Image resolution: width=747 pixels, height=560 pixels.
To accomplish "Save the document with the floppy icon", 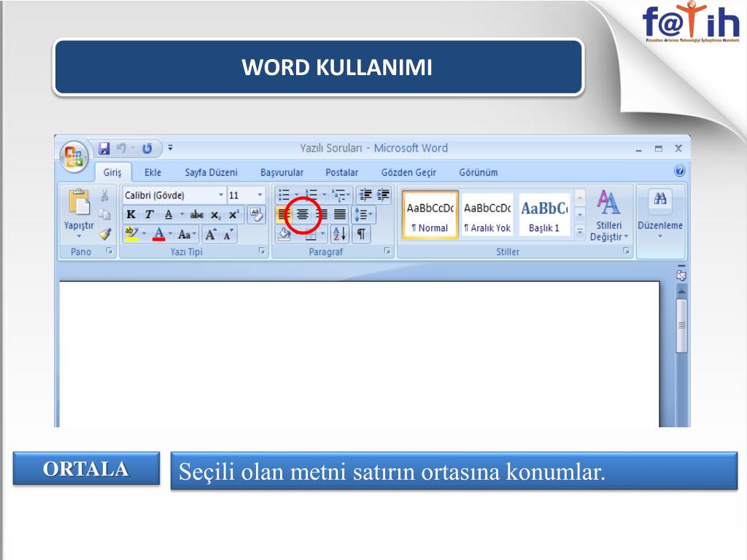I will [x=104, y=149].
